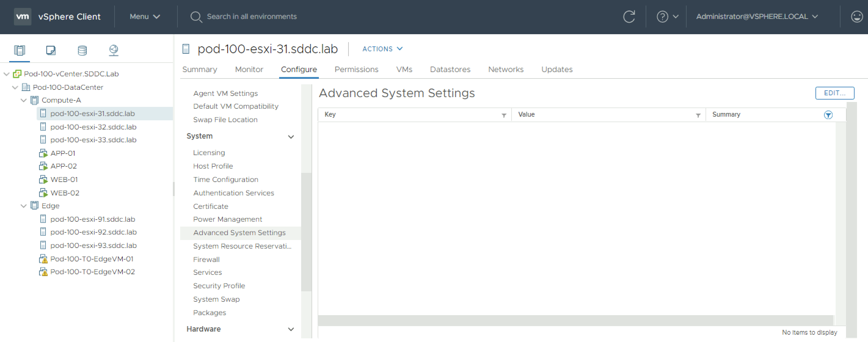The width and height of the screenshot is (868, 342).
Task: Click the smiley feedback icon
Action: pyautogui.click(x=856, y=16)
